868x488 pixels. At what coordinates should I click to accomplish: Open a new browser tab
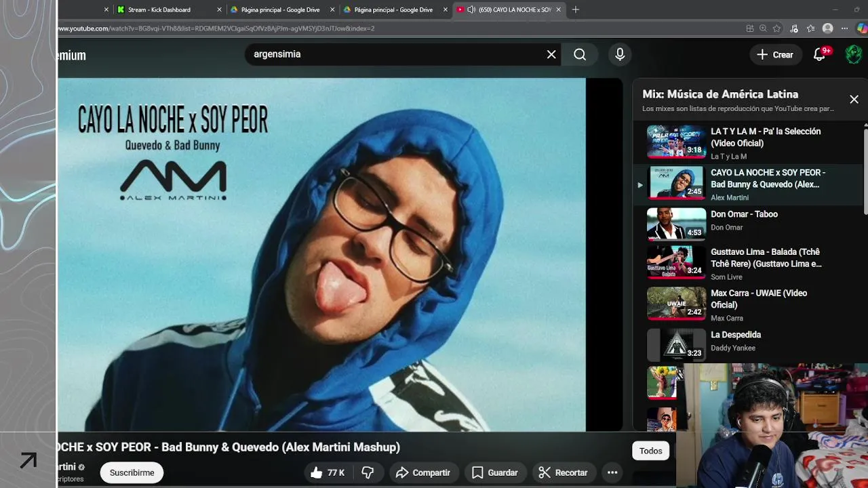tap(576, 9)
